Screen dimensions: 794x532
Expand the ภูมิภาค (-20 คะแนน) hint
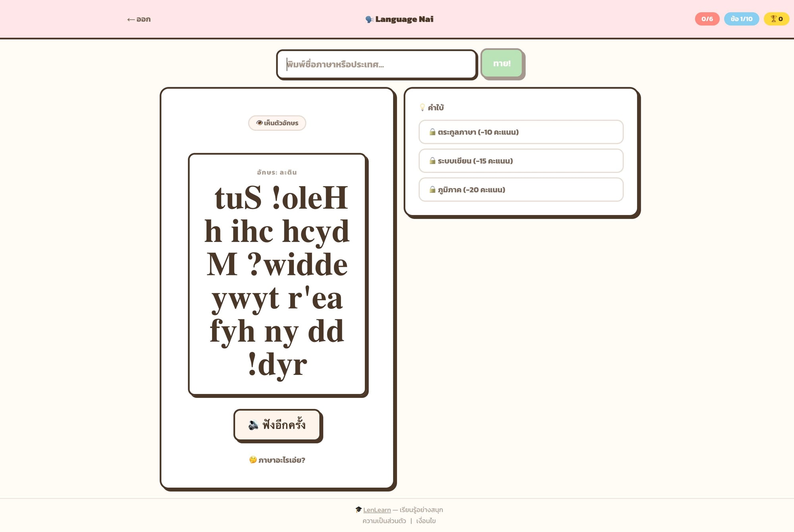coord(521,190)
